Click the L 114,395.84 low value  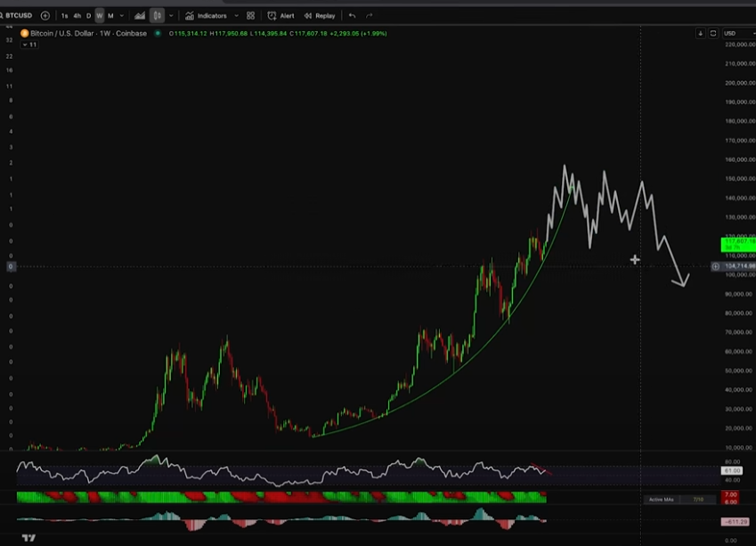tap(268, 33)
